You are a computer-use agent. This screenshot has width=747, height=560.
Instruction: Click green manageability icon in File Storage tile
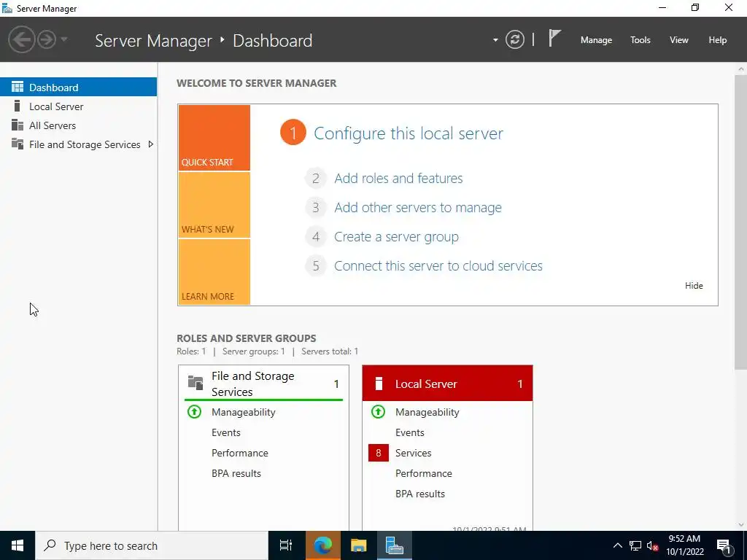[194, 411]
